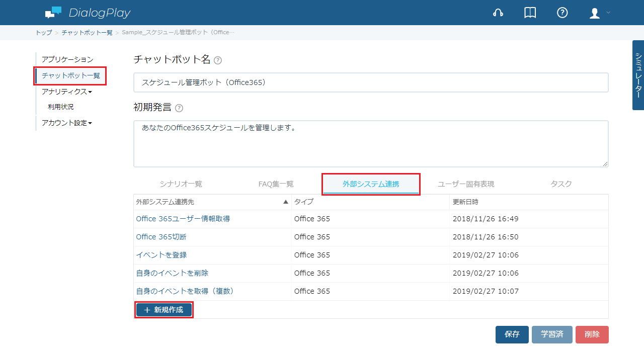Click the date 2019/02/27 10:07

coord(486,291)
